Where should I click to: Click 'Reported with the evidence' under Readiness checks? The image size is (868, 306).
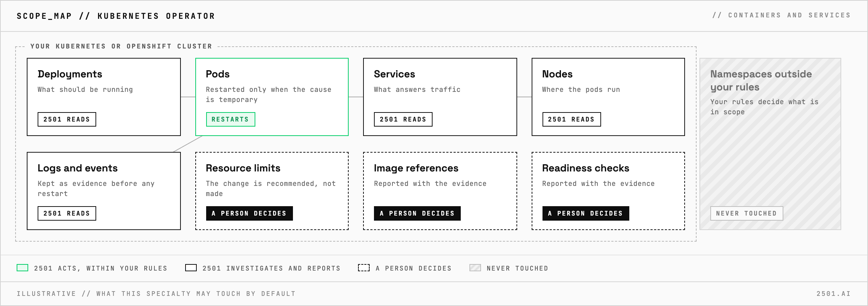598,183
